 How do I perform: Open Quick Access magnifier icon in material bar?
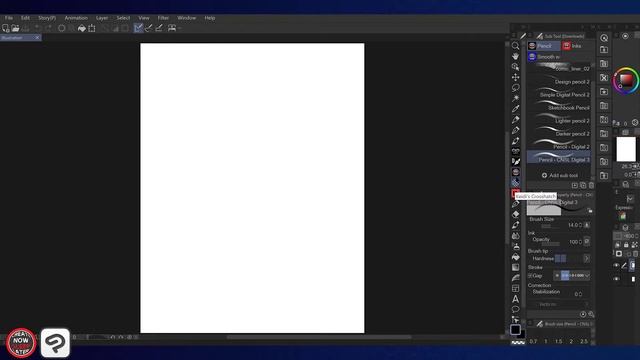coord(604,38)
